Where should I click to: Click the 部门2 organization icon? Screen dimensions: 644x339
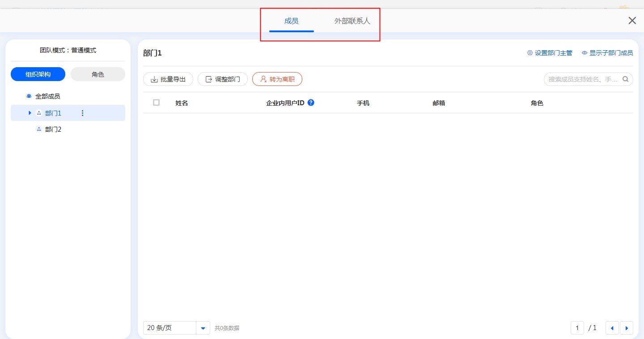click(39, 129)
